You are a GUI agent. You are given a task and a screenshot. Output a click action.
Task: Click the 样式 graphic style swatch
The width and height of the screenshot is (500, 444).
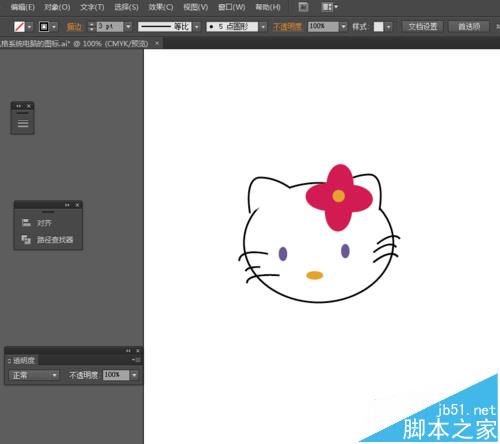[378, 27]
